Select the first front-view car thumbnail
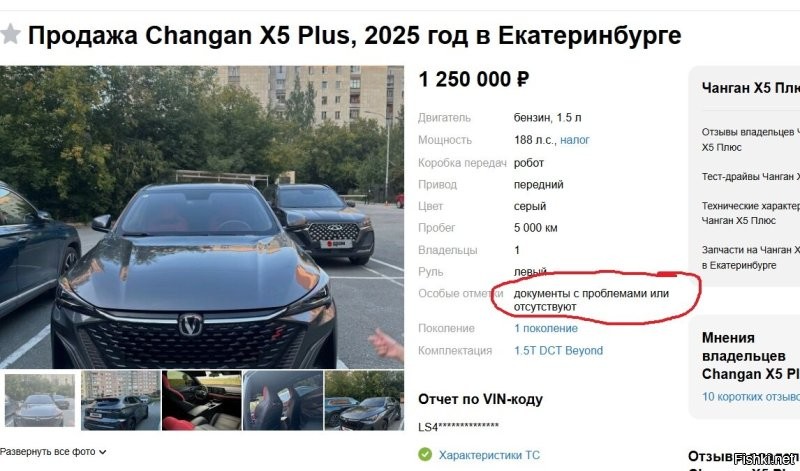 pos(40,401)
